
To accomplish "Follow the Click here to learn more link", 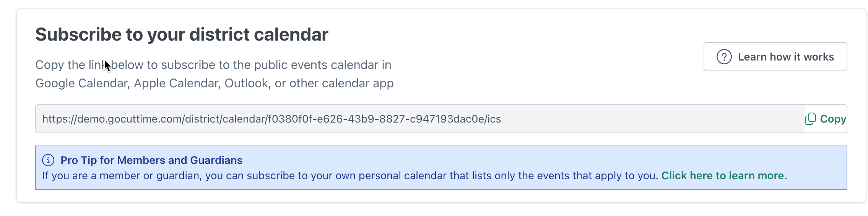I will [x=724, y=175].
